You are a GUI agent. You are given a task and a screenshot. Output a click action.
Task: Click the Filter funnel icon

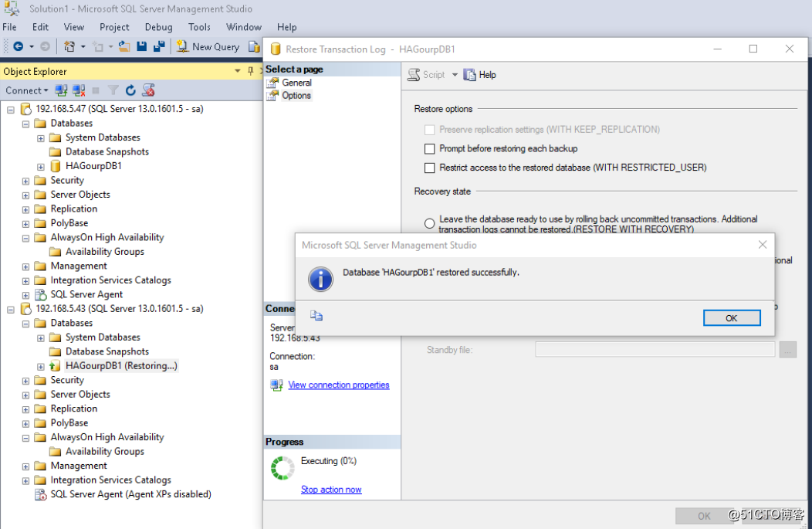pos(113,90)
